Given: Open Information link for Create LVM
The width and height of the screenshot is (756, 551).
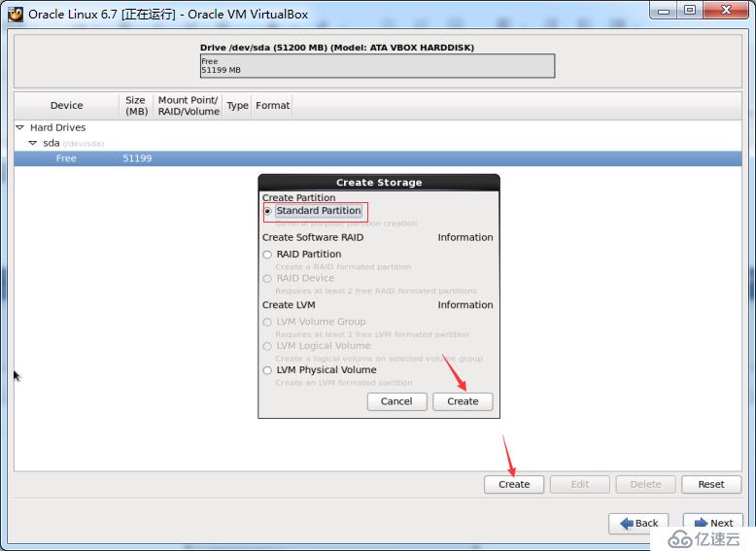Looking at the screenshot, I should coord(465,305).
